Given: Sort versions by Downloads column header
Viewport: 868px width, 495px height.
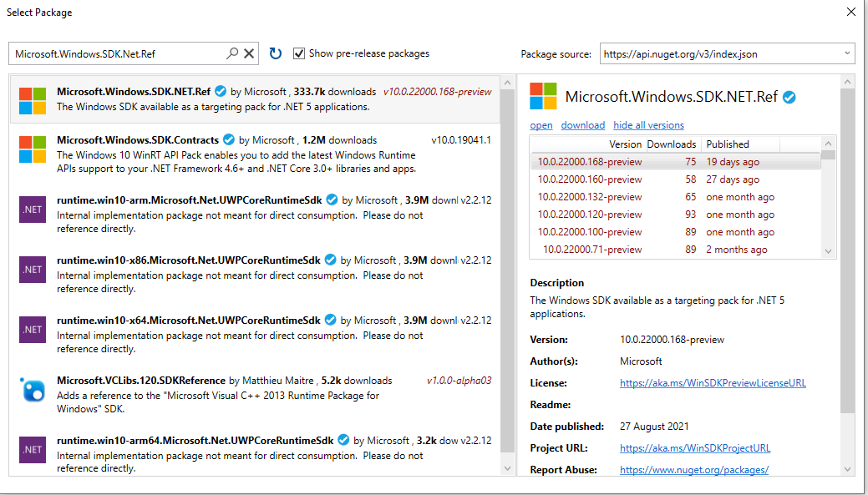Looking at the screenshot, I should pyautogui.click(x=672, y=144).
